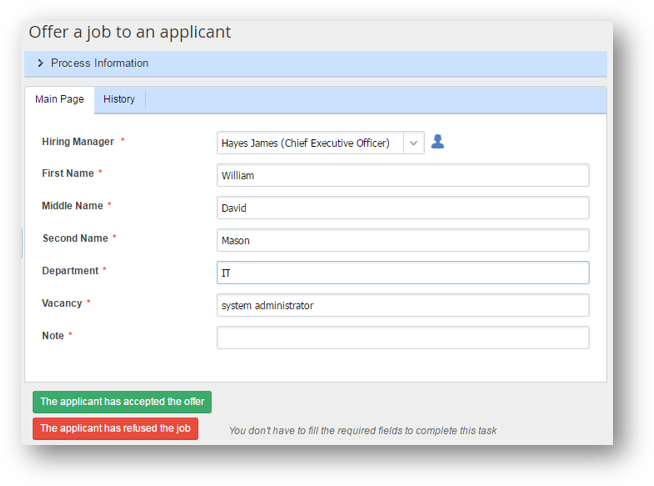
Task: Click the applicant has refused the job button
Action: (116, 428)
